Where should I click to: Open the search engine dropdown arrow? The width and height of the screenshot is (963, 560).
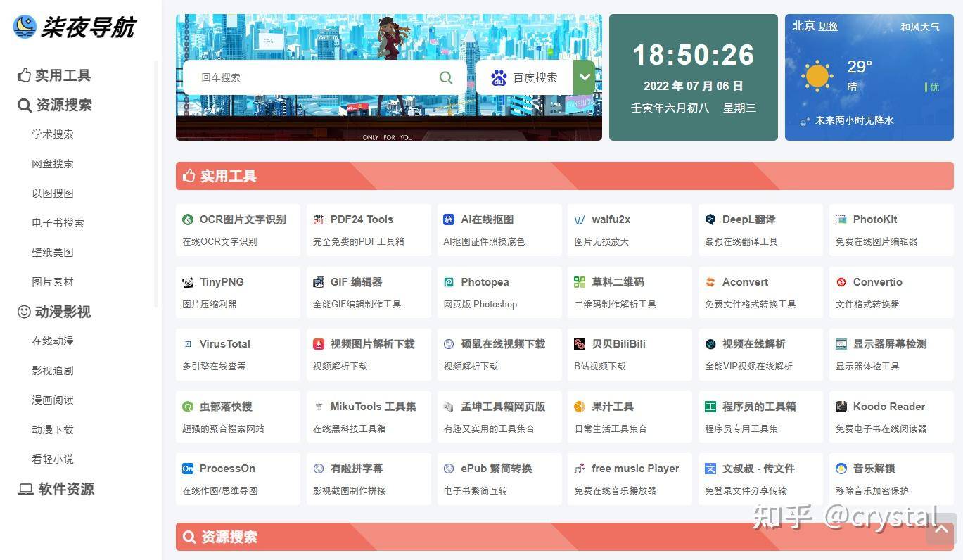(585, 77)
